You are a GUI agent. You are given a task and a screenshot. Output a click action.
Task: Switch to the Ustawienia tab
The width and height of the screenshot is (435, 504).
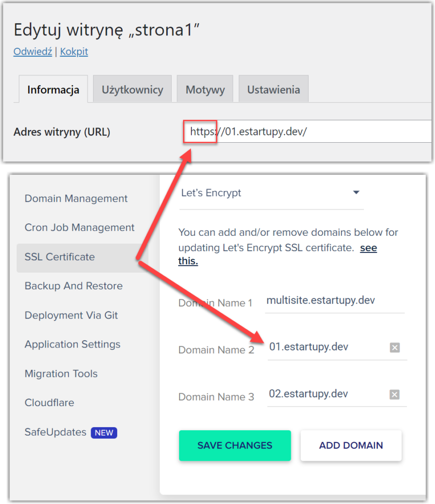273,89
